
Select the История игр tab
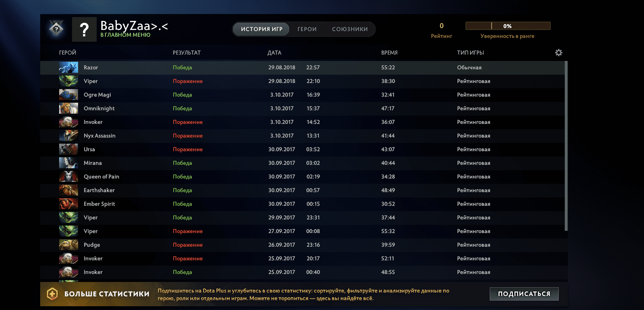(x=262, y=29)
